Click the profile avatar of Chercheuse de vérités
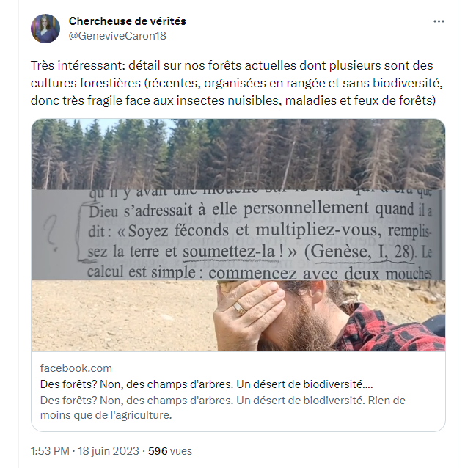 coord(45,28)
